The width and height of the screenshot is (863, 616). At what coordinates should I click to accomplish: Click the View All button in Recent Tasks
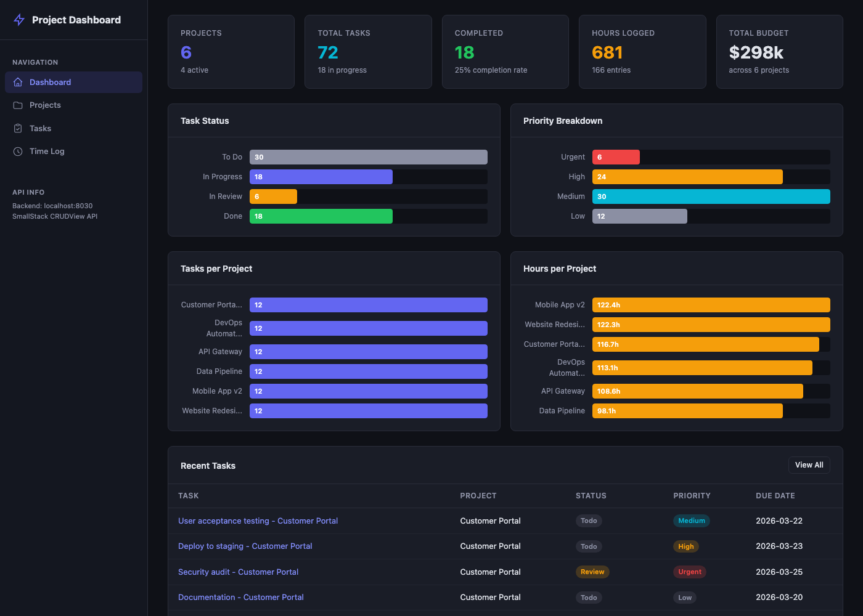click(809, 464)
